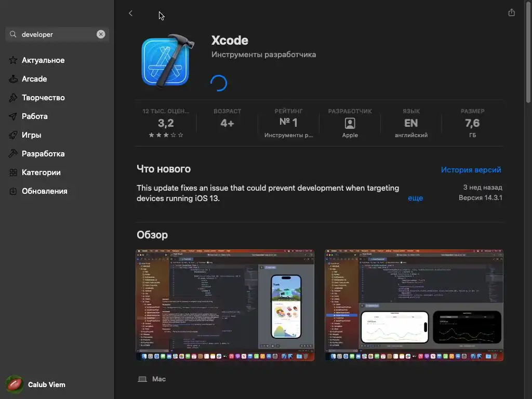Click the Творчество brush icon
The height and width of the screenshot is (399, 532).
[13, 98]
